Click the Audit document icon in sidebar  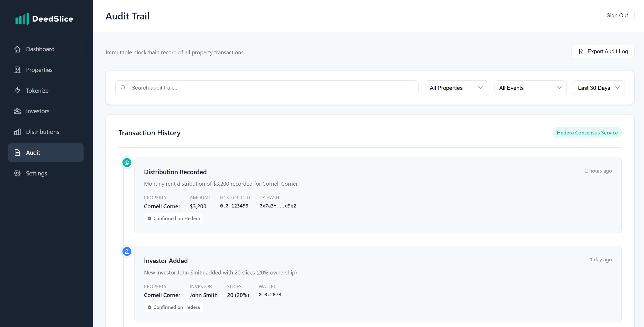pyautogui.click(x=17, y=153)
